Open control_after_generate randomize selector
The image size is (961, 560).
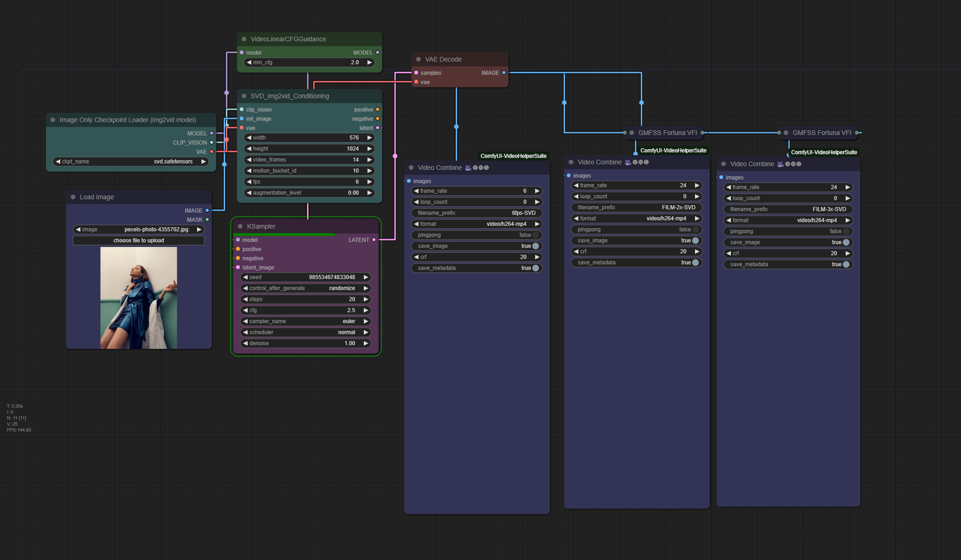[305, 288]
